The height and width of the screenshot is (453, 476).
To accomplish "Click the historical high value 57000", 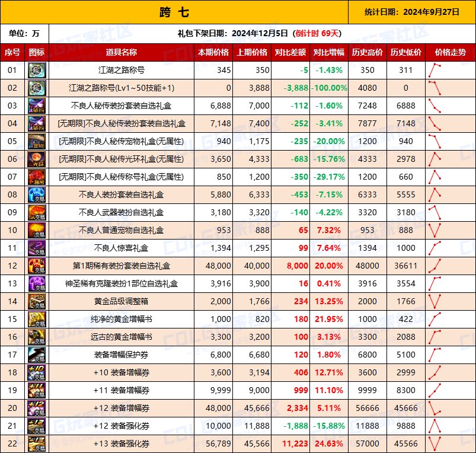I will coord(368,444).
